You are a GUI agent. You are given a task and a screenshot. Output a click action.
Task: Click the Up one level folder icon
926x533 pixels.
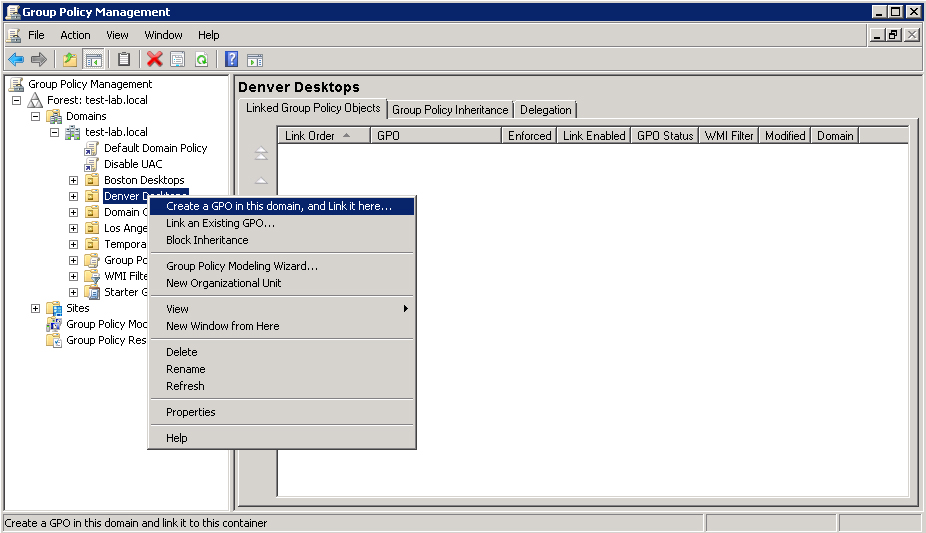tap(70, 60)
